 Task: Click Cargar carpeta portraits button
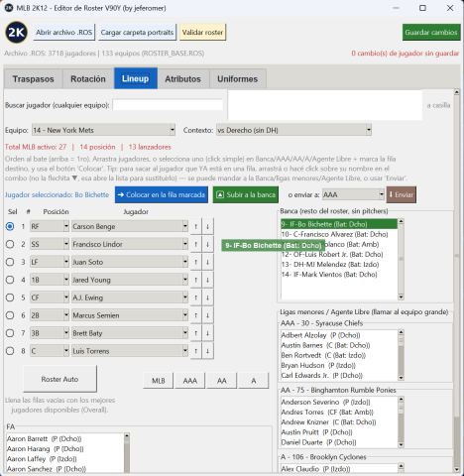[137, 33]
